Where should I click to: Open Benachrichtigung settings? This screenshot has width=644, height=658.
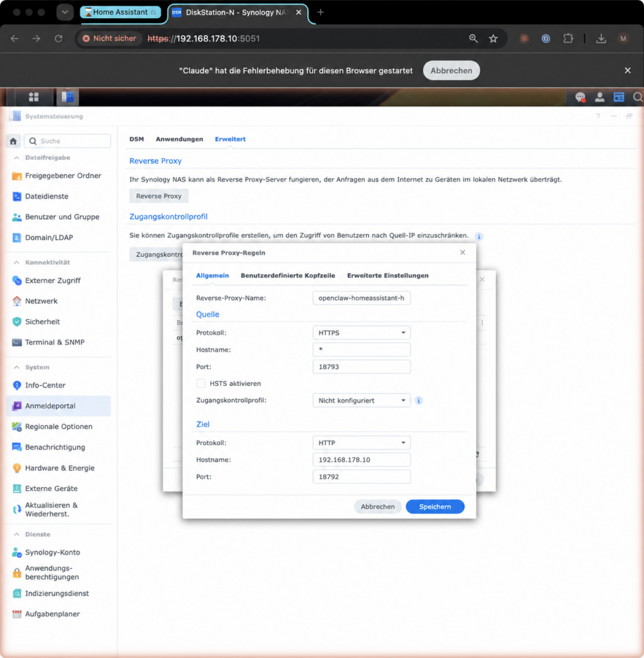pyautogui.click(x=58, y=447)
